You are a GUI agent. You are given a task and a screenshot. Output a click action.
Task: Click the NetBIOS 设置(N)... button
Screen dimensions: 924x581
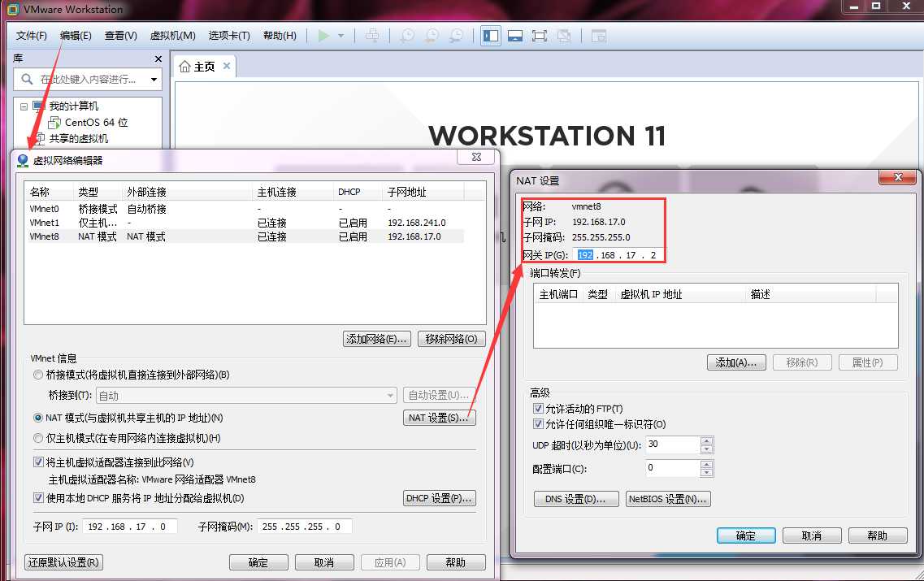(668, 499)
